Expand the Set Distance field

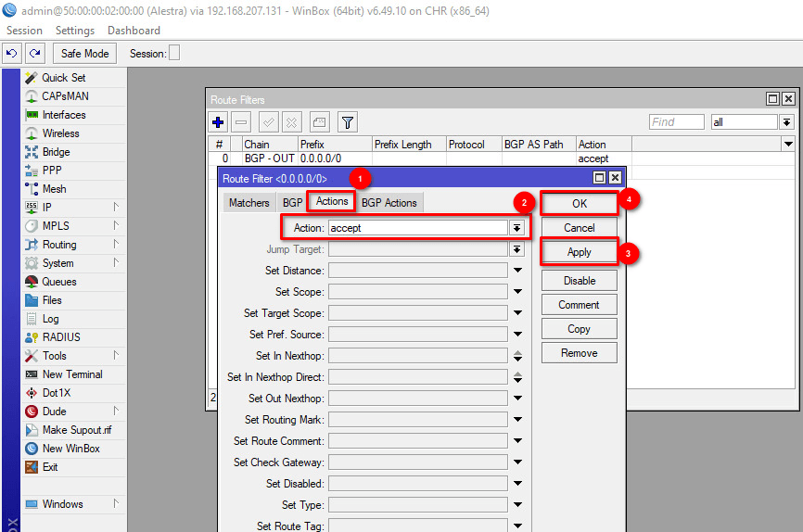(516, 271)
